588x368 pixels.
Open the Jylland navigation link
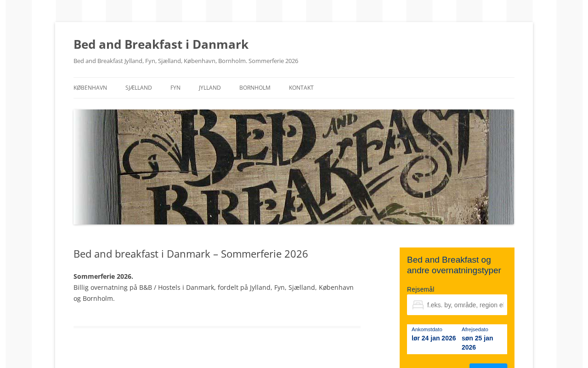coord(209,88)
